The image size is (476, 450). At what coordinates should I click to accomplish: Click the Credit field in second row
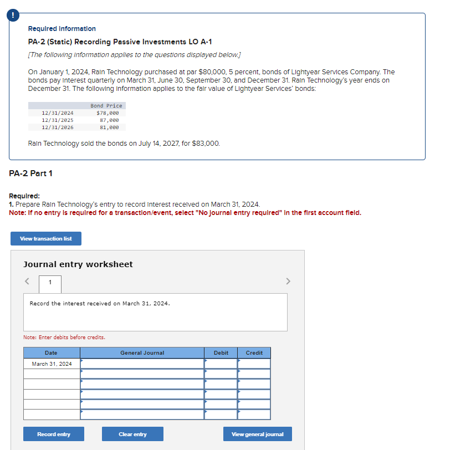[254, 374]
